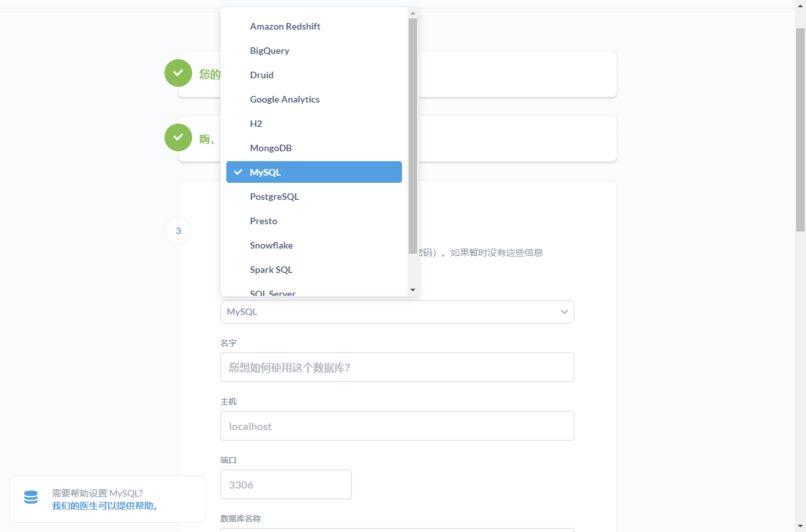
Task: Choose H2 from the dropdown
Action: pyautogui.click(x=314, y=124)
